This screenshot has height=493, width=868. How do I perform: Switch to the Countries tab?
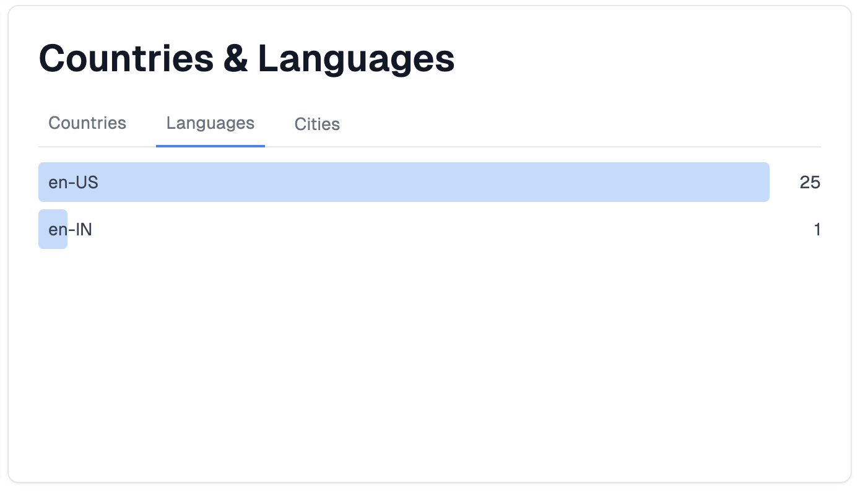pos(87,123)
